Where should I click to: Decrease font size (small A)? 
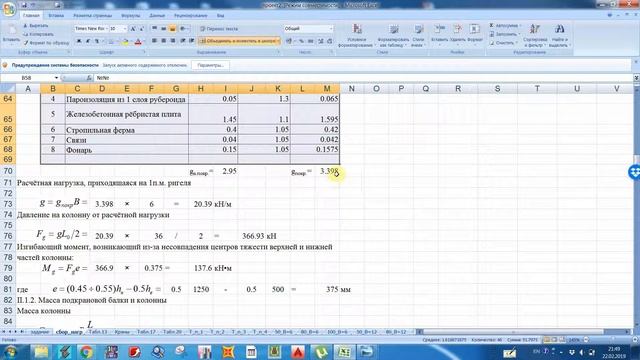(142, 29)
